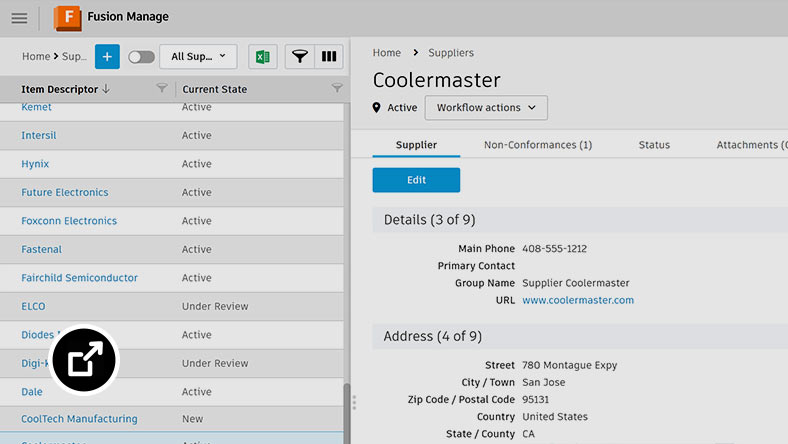
Task: Click the Item Descriptor column filter icon
Action: pyautogui.click(x=162, y=89)
